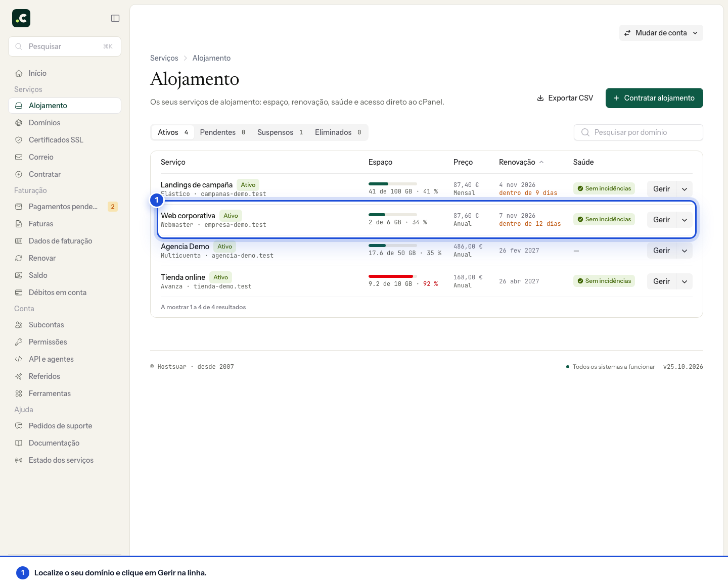
Task: Expand options arrow for Web corporativa
Action: [x=685, y=220]
